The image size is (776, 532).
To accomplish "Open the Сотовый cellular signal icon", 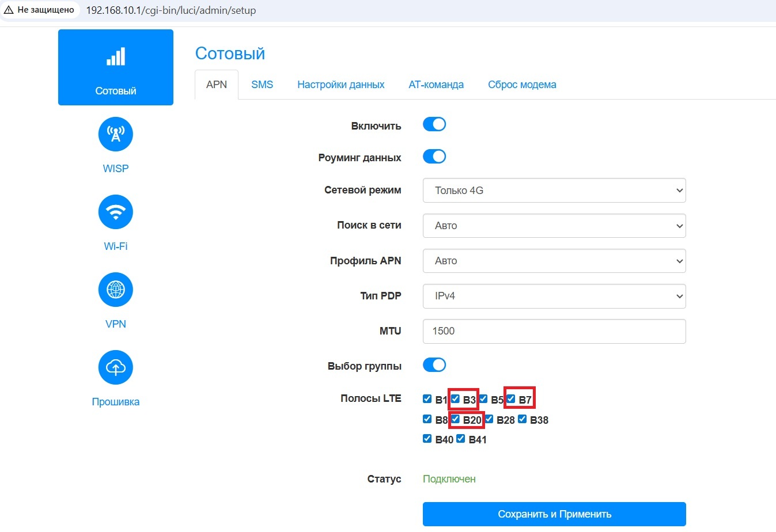I will [x=116, y=58].
